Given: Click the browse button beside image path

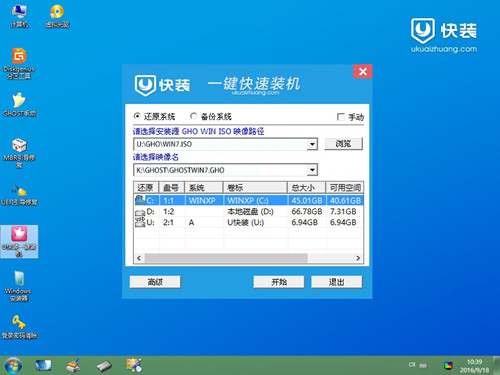Looking at the screenshot, I should click(343, 144).
